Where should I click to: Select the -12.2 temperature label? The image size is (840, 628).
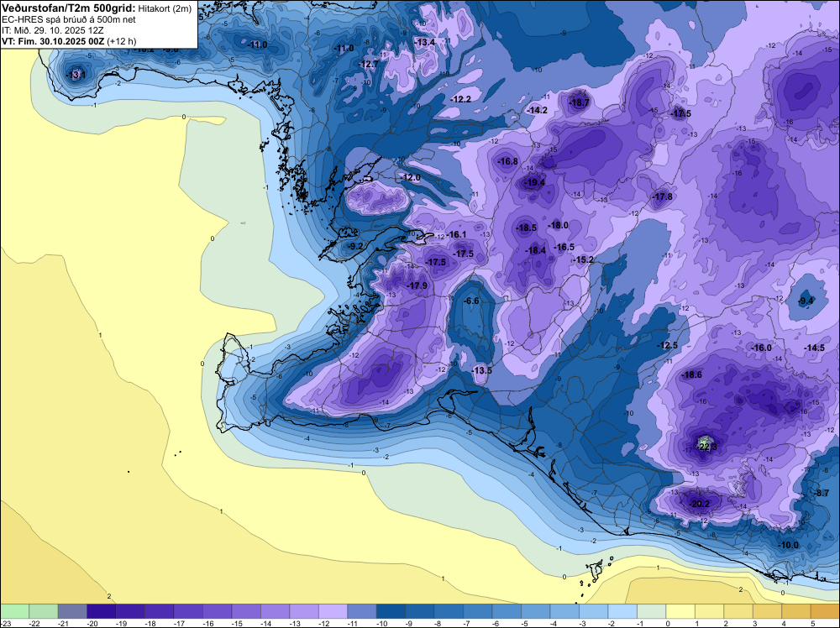tap(460, 99)
